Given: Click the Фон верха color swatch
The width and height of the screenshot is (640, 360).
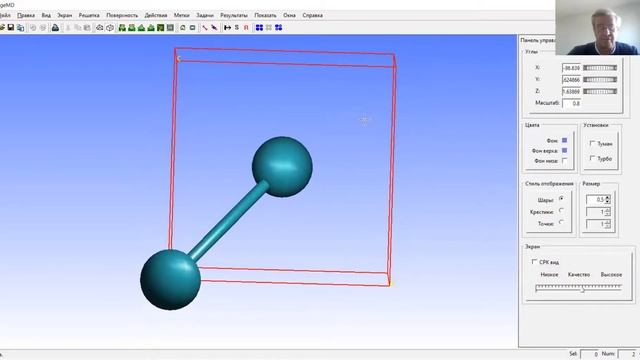Looking at the screenshot, I should click(x=564, y=151).
